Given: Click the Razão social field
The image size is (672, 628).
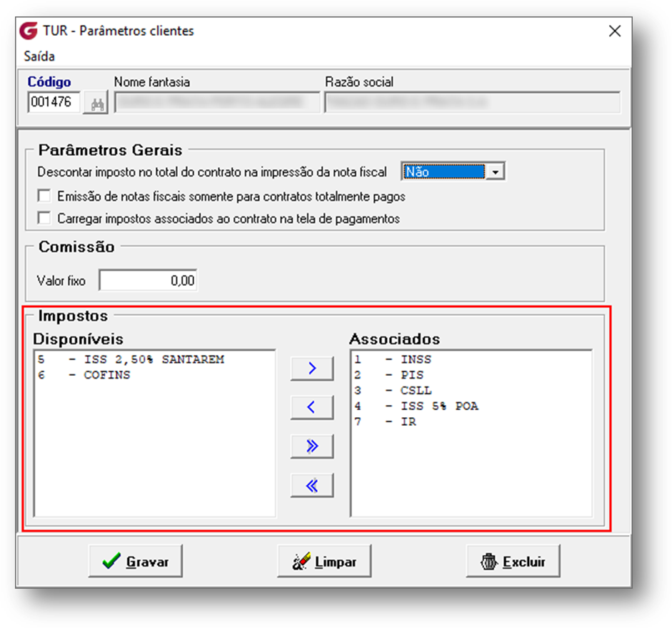Looking at the screenshot, I should pos(473,102).
